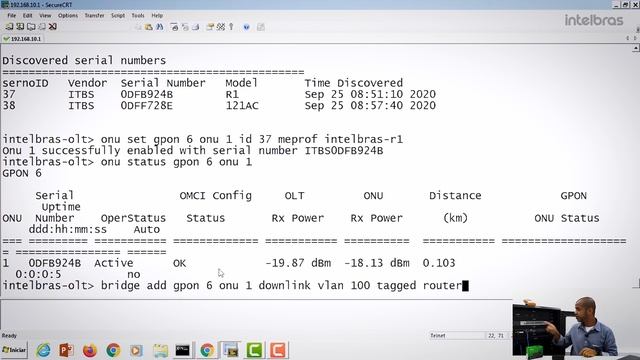Click the Session Options toolbar icon

coord(210,27)
